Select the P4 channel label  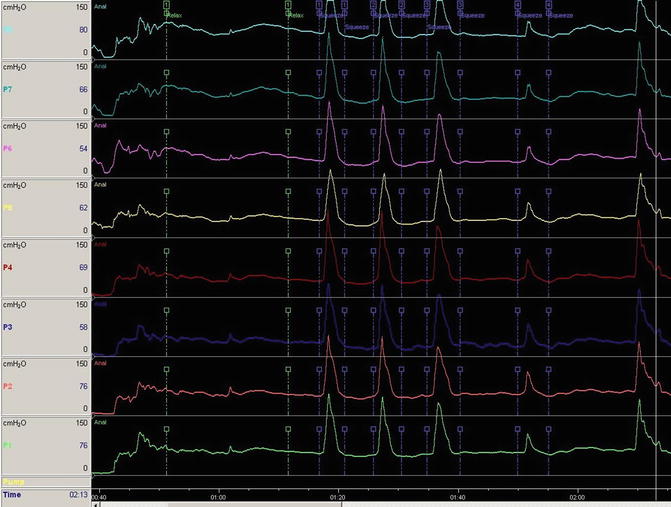pos(9,268)
